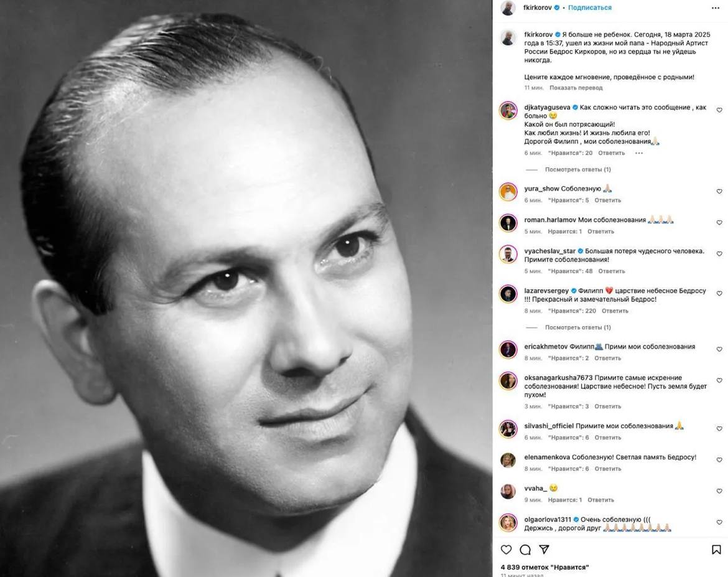View the 4 839 likes count list

[544, 567]
